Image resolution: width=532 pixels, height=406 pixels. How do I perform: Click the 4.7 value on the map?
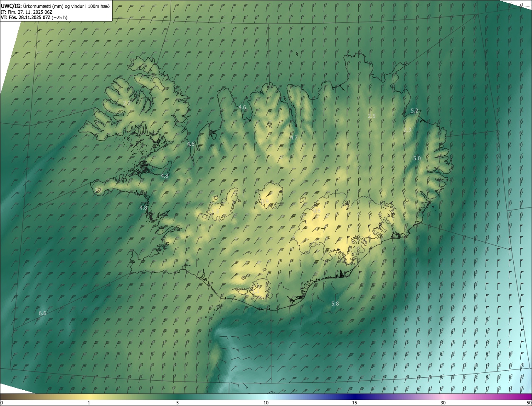click(x=294, y=137)
